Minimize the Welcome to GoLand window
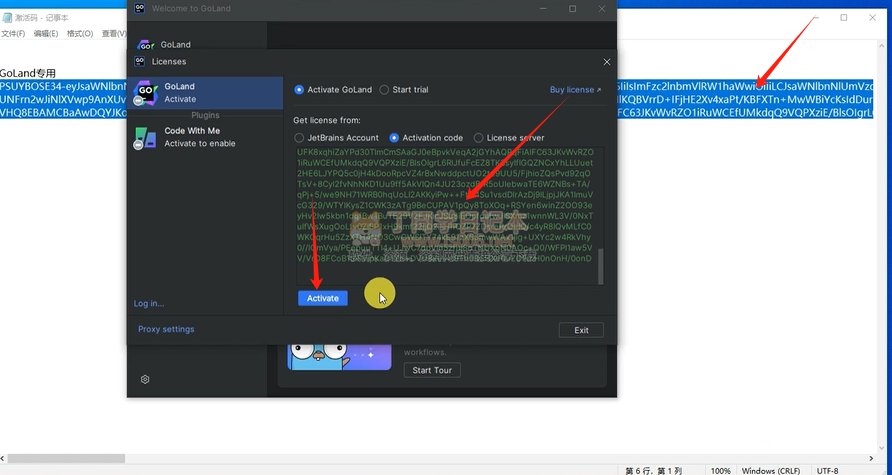The height and width of the screenshot is (475, 892). tap(543, 9)
